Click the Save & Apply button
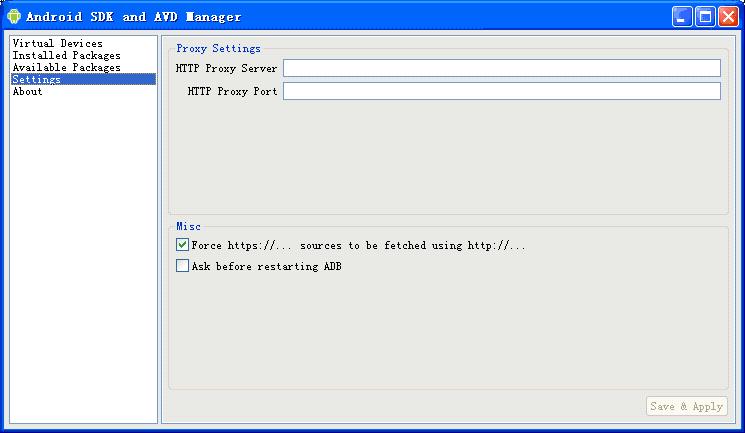The height and width of the screenshot is (433, 745). coord(687,406)
